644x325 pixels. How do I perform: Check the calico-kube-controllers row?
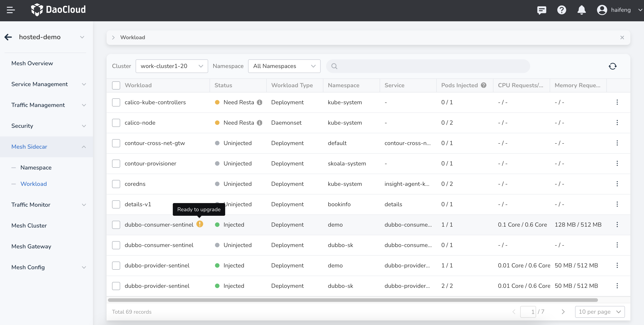pyautogui.click(x=116, y=102)
